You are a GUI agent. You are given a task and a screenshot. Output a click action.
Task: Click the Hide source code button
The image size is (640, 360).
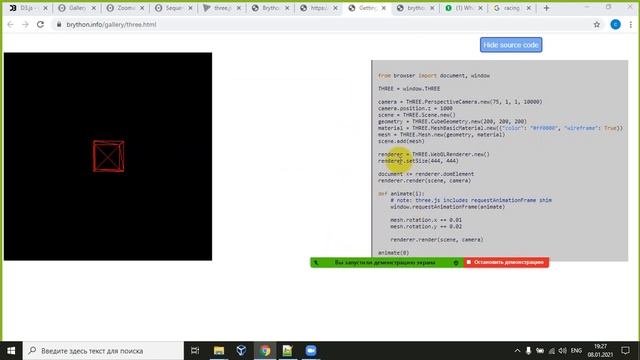click(511, 45)
